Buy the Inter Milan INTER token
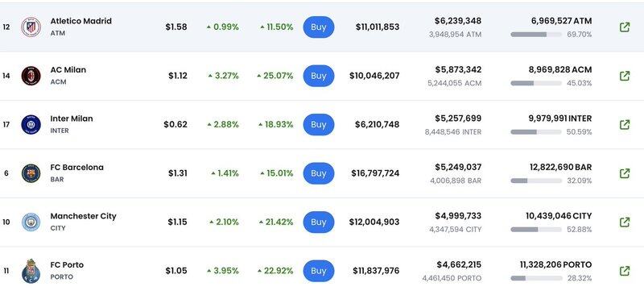The width and height of the screenshot is (644, 295). pos(319,125)
